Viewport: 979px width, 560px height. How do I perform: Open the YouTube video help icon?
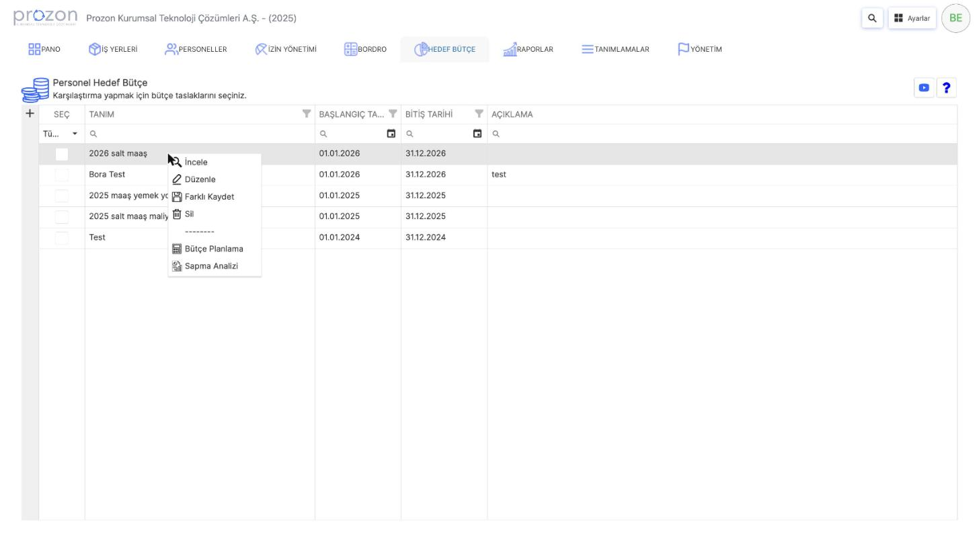[x=924, y=87]
